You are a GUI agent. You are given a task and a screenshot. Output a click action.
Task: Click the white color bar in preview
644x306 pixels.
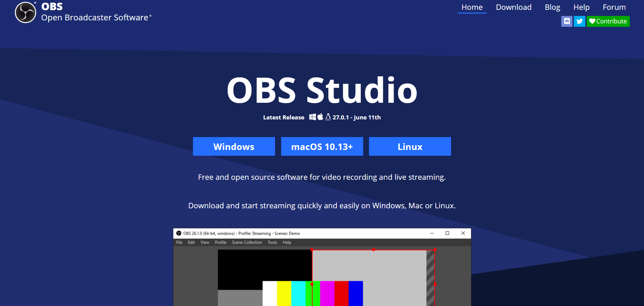pos(270,293)
